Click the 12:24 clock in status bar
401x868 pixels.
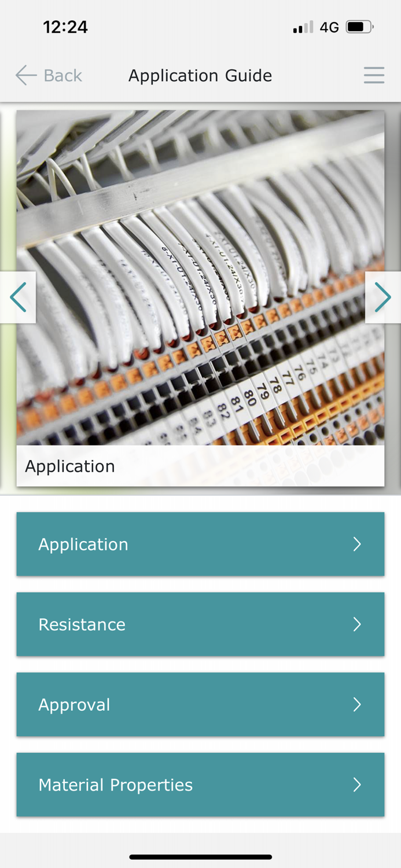click(x=65, y=27)
